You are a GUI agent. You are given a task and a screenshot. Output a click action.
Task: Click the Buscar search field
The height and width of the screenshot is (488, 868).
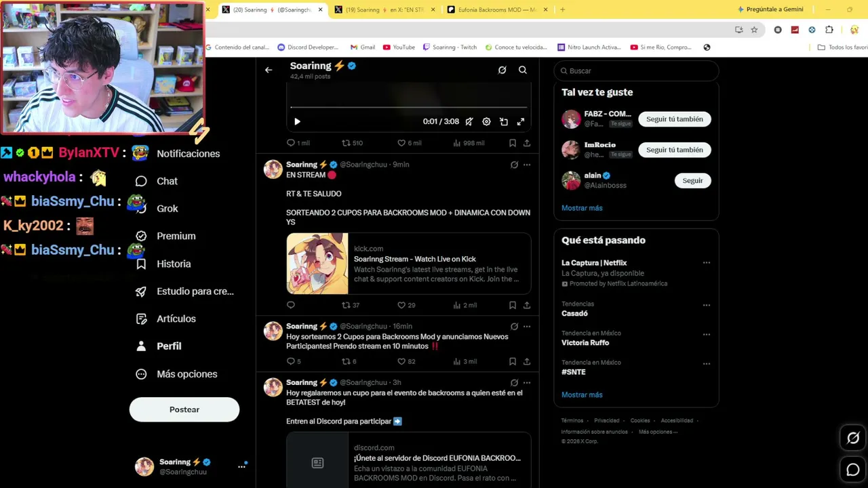[x=636, y=70]
